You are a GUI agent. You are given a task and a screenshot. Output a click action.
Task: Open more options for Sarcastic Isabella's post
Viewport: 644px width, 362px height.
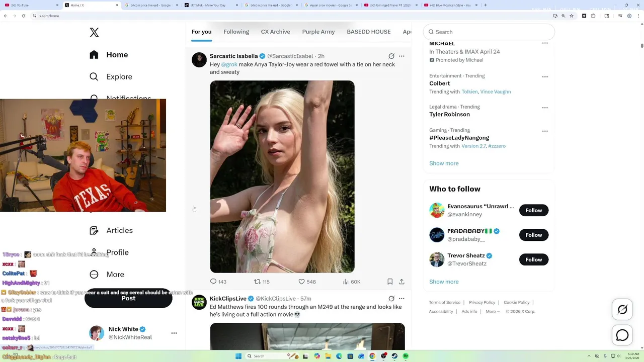coord(401,56)
